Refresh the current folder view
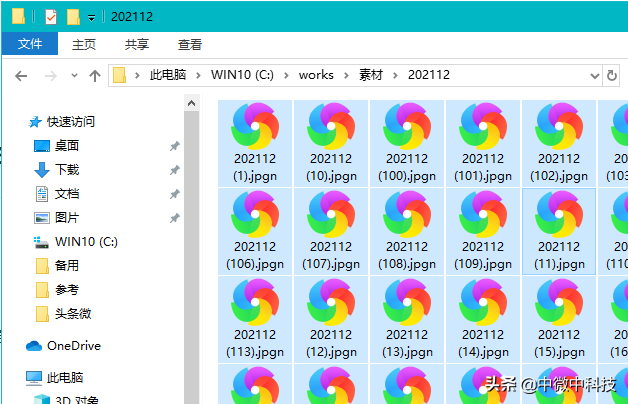628x404 pixels. coord(612,75)
